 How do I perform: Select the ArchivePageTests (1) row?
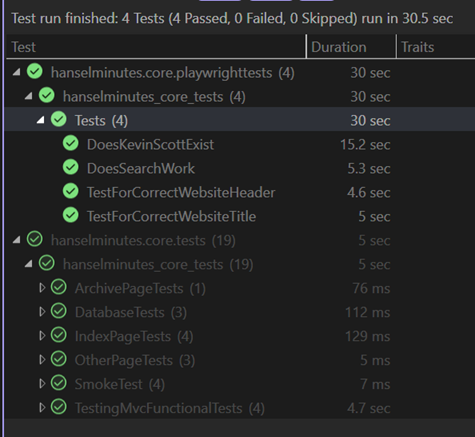tap(240, 288)
